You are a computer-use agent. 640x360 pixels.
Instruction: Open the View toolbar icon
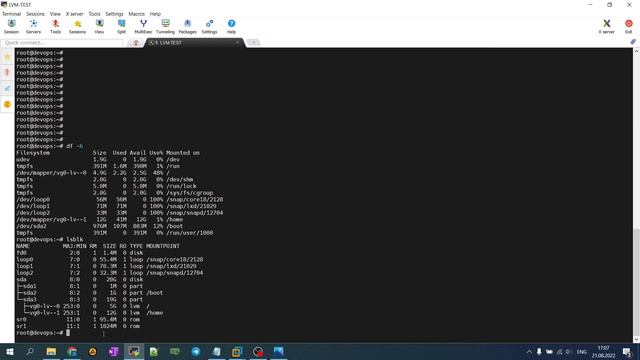pyautogui.click(x=99, y=27)
